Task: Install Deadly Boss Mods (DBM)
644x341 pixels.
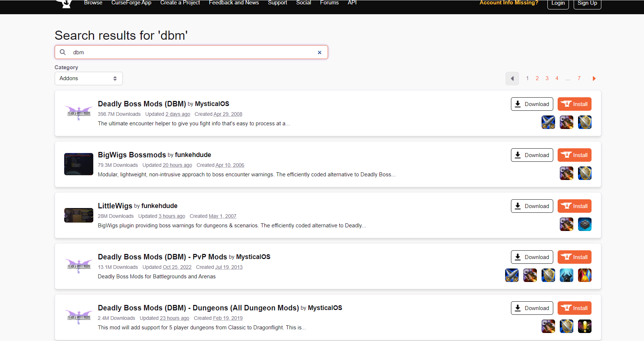Action: [575, 104]
